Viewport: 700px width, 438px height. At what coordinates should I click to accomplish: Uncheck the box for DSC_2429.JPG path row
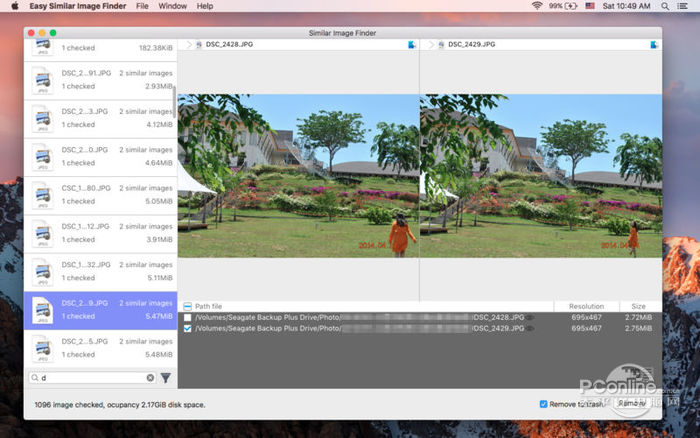click(x=188, y=328)
